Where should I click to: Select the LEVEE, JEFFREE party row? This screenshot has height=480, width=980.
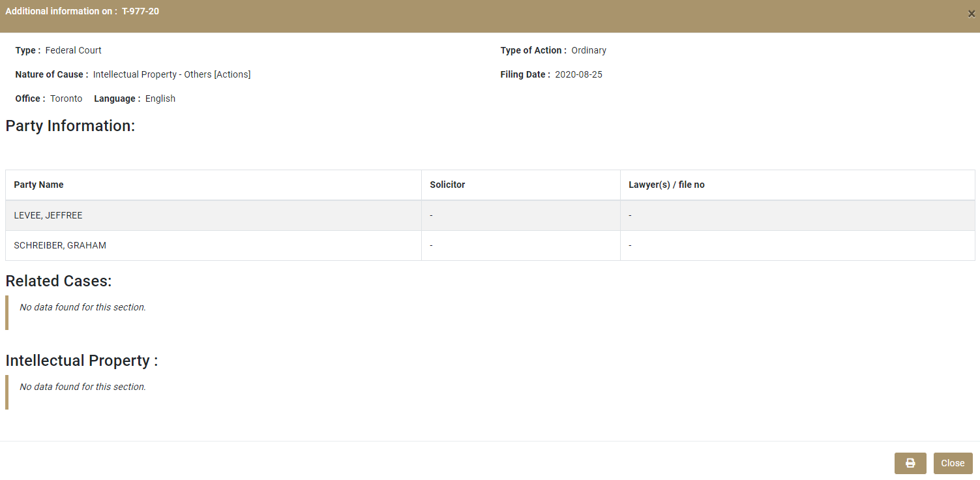48,215
